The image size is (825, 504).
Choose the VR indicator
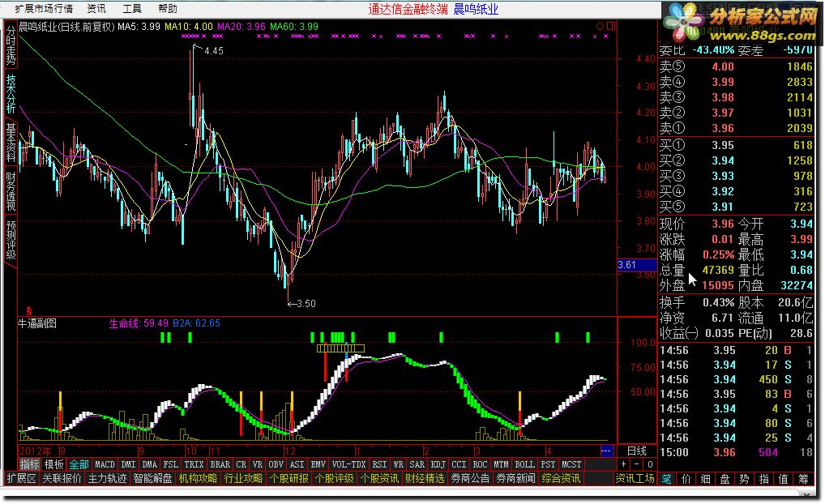click(257, 464)
